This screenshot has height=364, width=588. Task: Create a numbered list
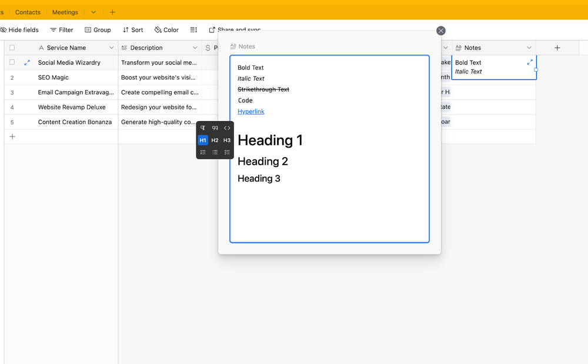203,152
